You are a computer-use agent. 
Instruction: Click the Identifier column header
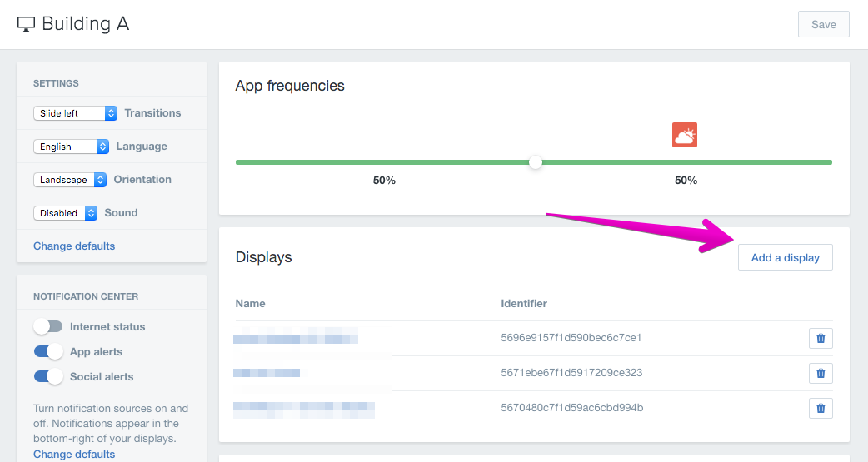pyautogui.click(x=524, y=303)
